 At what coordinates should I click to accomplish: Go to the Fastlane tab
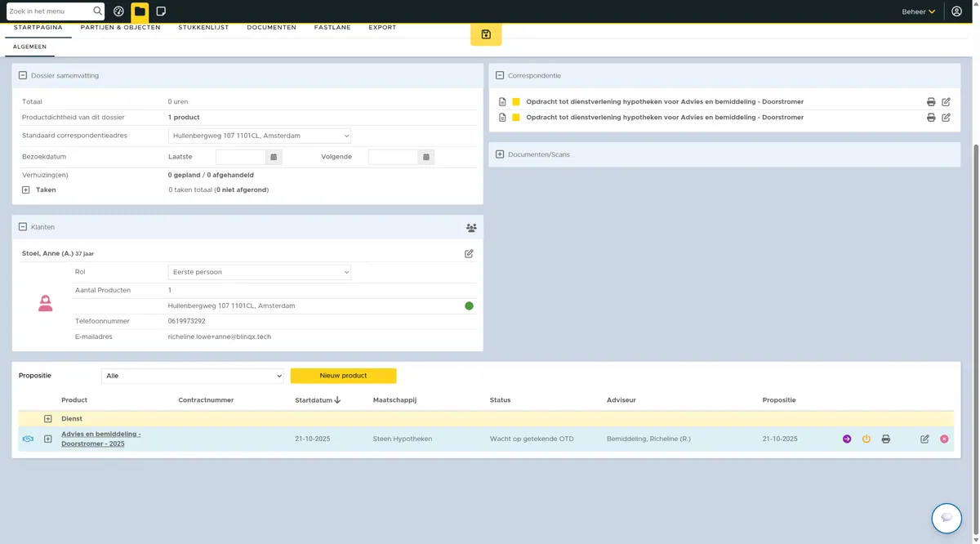[332, 28]
